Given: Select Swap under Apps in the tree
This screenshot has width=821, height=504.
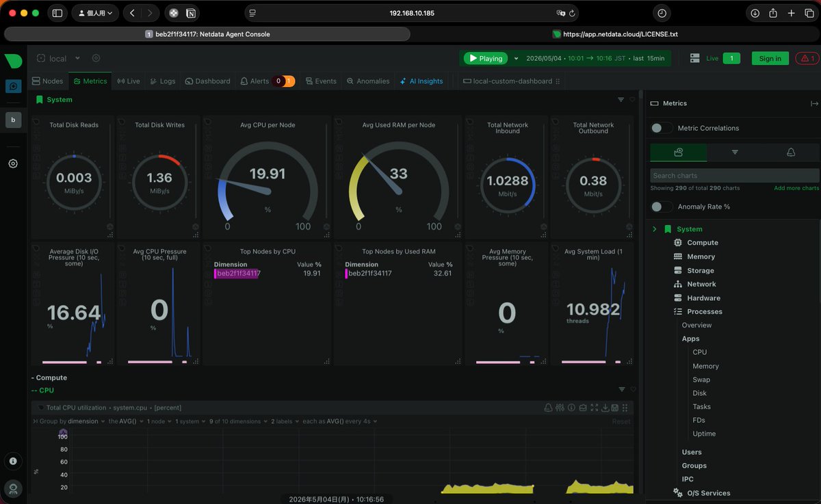Looking at the screenshot, I should 701,380.
